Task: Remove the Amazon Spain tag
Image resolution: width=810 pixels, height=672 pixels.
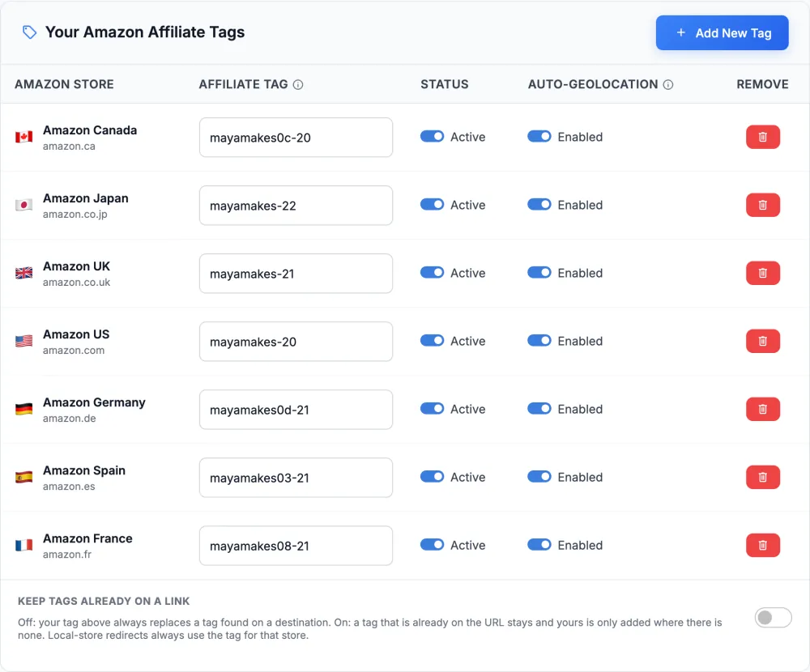Action: click(762, 477)
